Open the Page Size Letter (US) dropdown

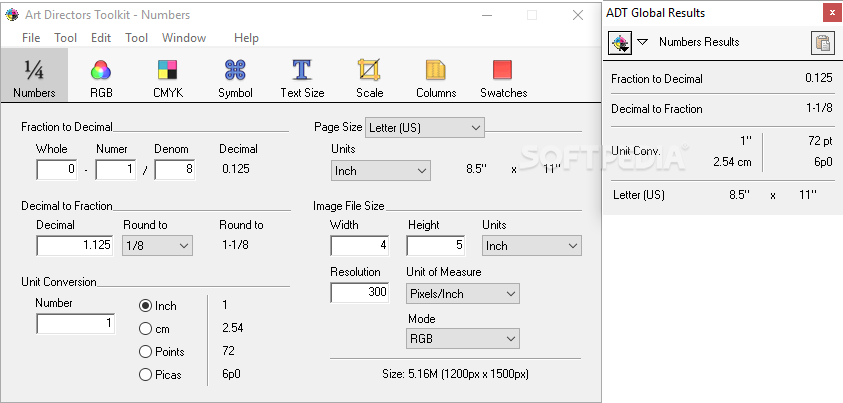tap(425, 128)
